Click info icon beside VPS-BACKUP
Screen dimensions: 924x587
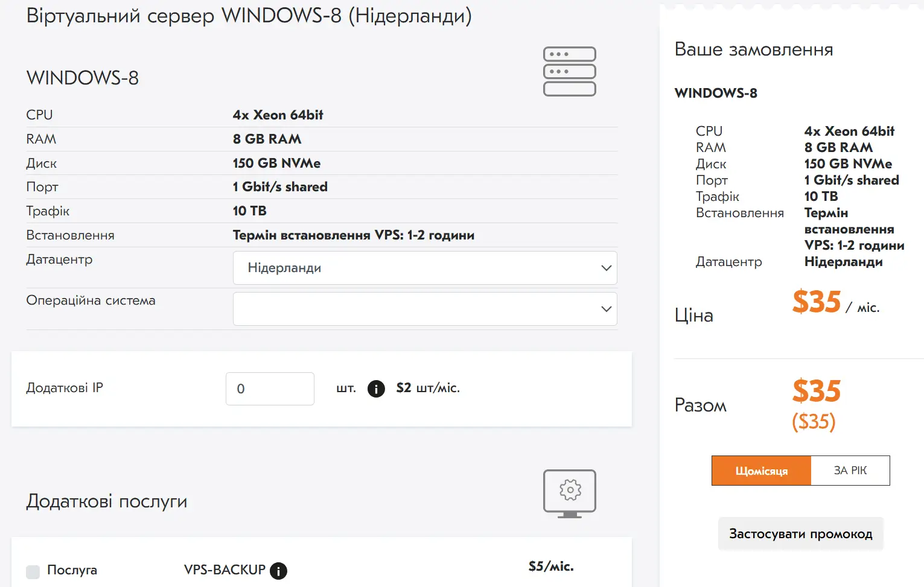tap(278, 571)
